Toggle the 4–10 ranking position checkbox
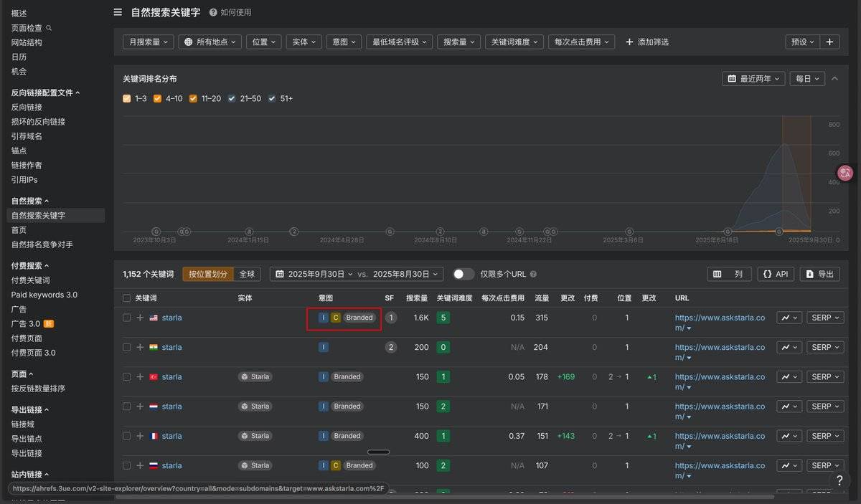This screenshot has width=861, height=504. click(158, 98)
